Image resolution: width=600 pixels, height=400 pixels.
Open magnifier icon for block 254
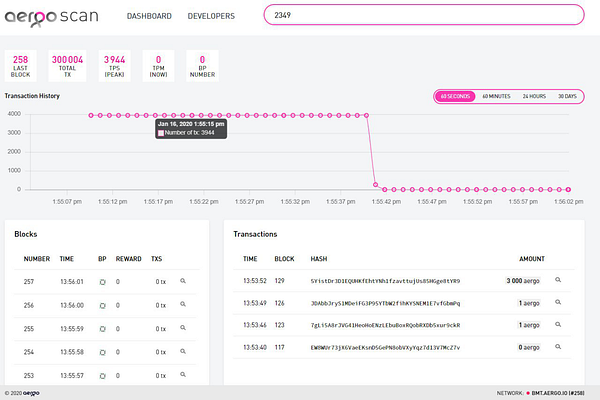pyautogui.click(x=183, y=351)
